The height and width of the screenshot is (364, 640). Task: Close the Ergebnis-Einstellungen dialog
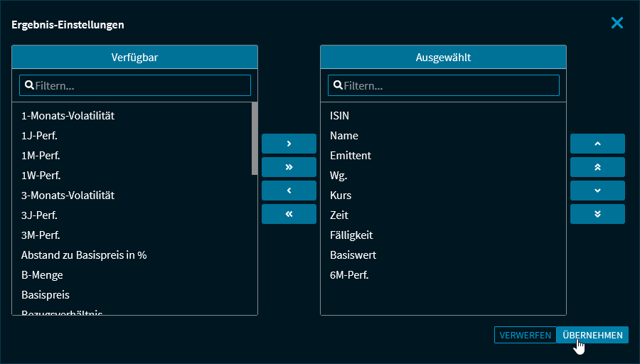pos(617,23)
